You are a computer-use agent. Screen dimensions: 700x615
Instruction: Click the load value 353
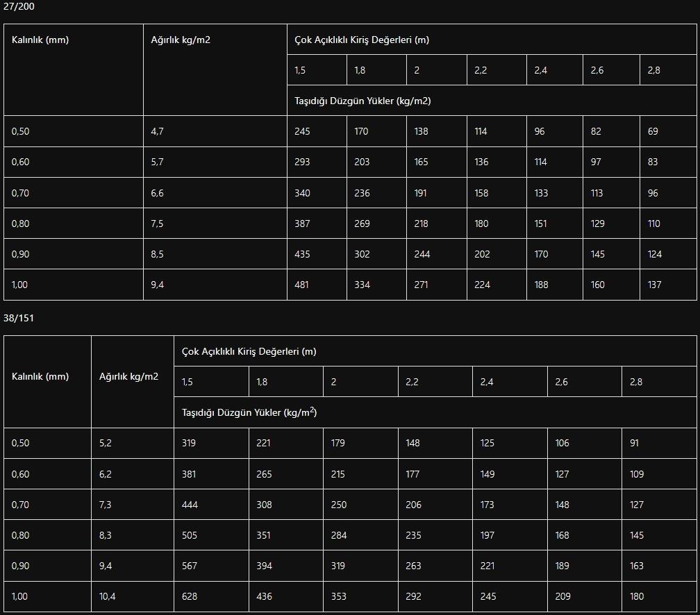click(339, 596)
